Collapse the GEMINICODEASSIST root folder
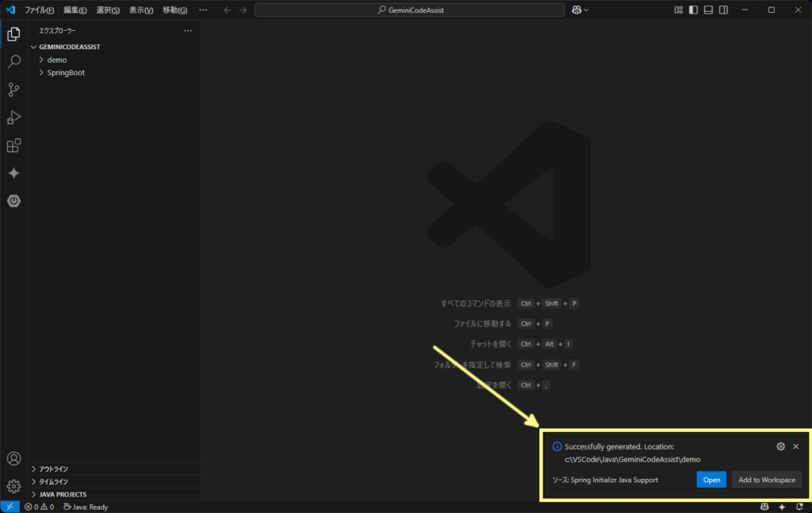 33,47
